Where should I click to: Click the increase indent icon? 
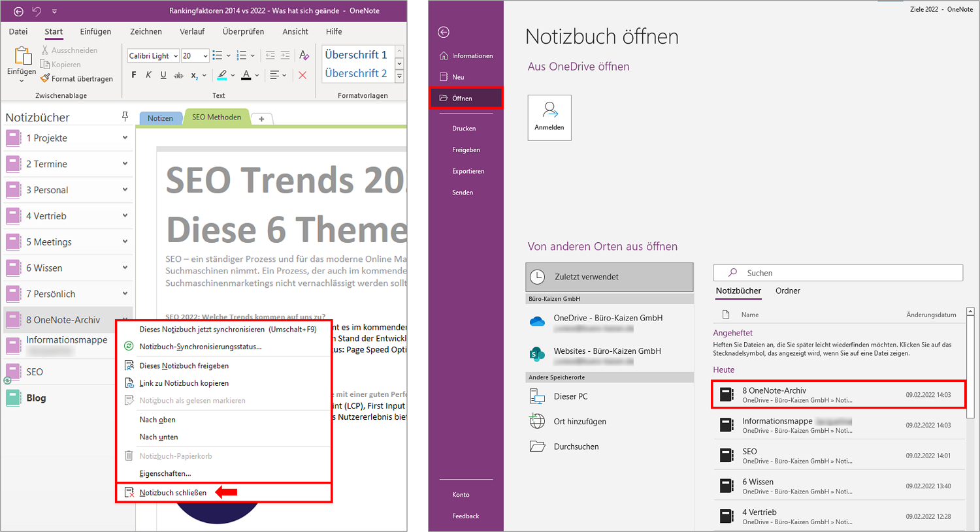click(x=286, y=55)
